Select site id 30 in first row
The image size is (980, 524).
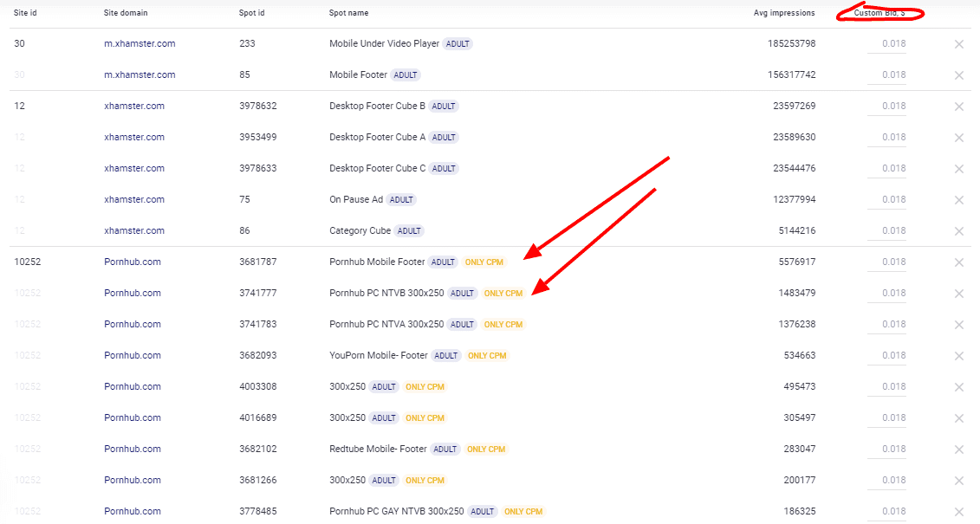19,43
